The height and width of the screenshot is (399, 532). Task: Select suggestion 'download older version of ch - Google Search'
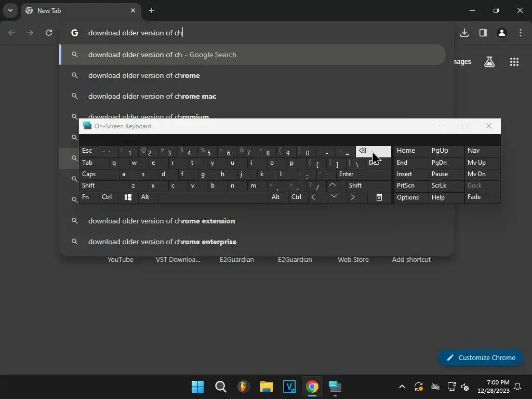point(252,55)
